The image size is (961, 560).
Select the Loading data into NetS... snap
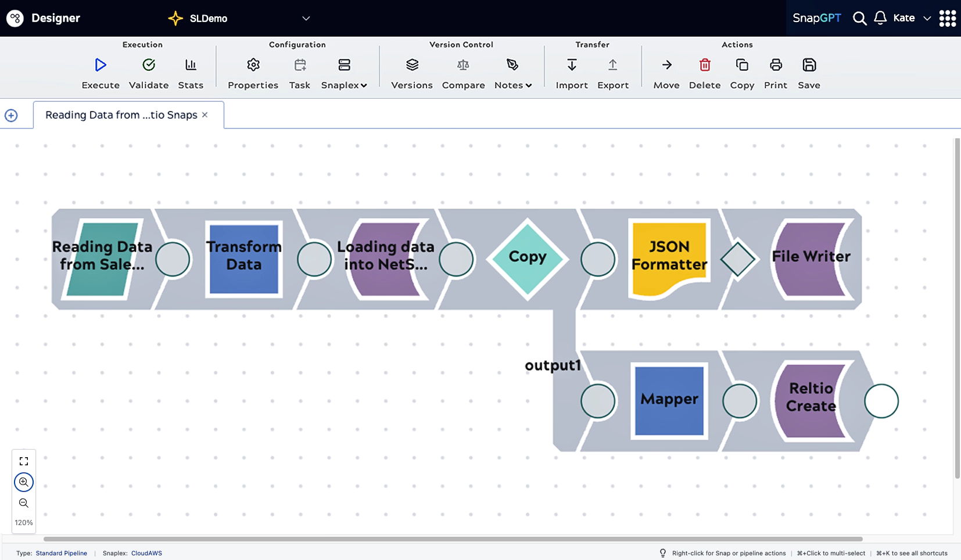point(386,259)
